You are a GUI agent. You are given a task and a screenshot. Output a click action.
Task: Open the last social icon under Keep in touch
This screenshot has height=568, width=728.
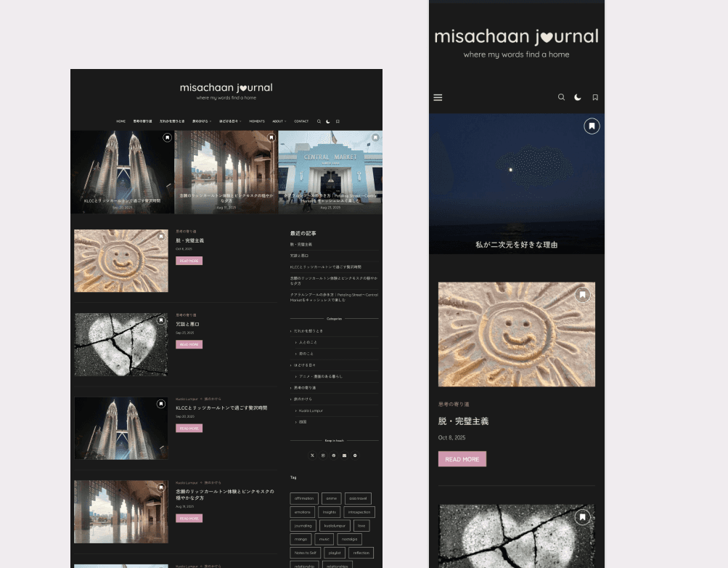(x=355, y=455)
